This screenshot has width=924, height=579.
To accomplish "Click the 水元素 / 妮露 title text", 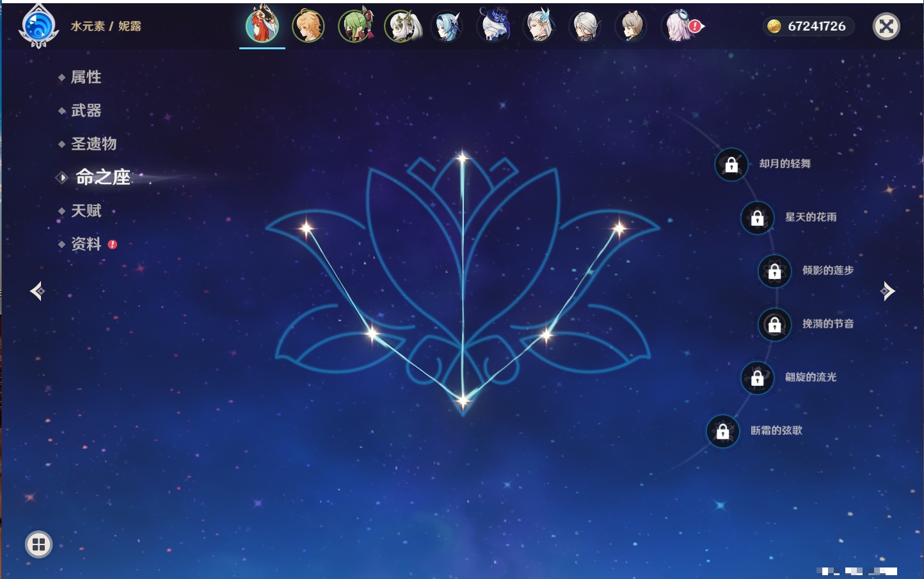I will coord(106,26).
